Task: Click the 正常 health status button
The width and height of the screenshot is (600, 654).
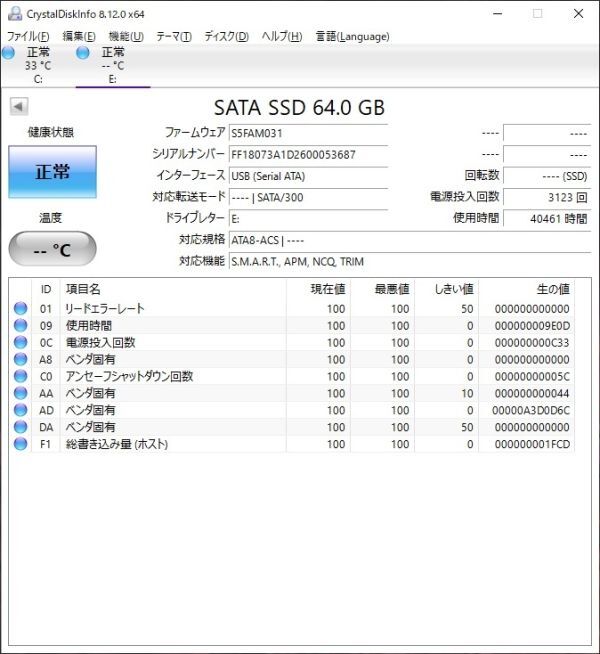Action: (x=53, y=172)
